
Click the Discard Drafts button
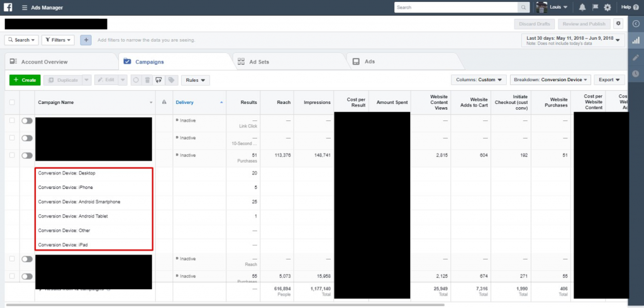pyautogui.click(x=535, y=24)
